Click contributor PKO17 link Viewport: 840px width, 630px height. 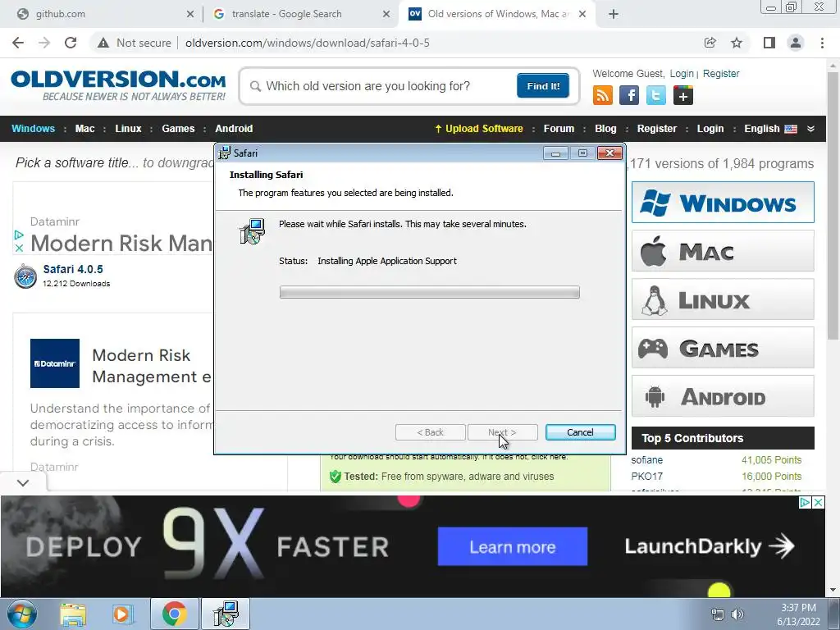pos(646,477)
